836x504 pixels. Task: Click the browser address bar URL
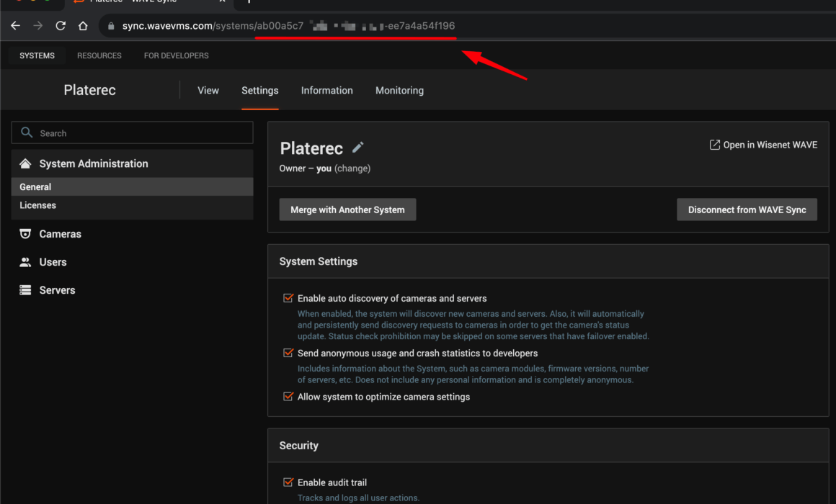point(288,26)
